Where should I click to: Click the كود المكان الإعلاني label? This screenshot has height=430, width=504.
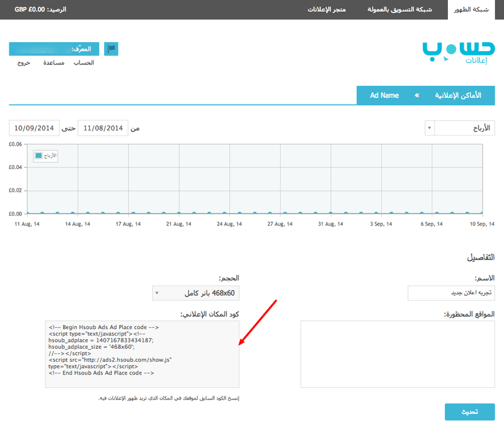(x=210, y=314)
